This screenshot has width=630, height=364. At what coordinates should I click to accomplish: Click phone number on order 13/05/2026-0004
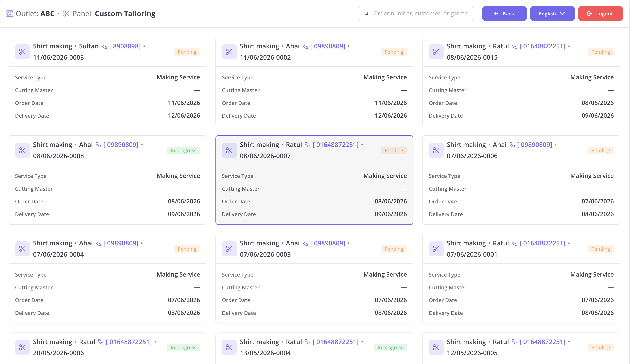coord(335,342)
